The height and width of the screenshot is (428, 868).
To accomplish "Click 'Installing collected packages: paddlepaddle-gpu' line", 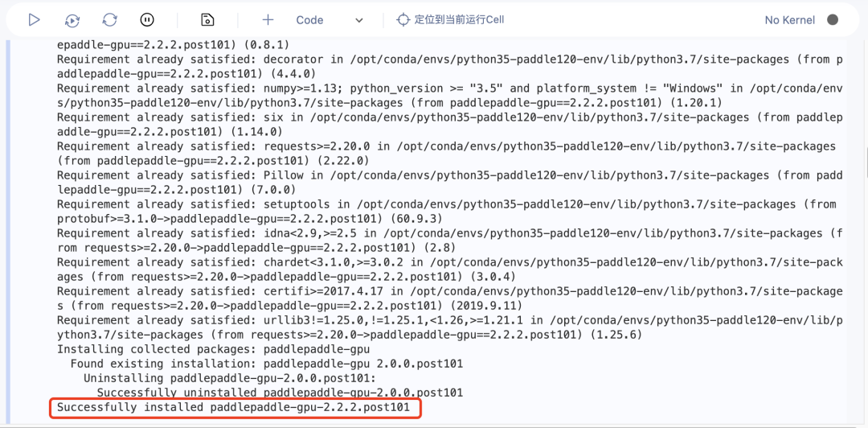I will (214, 349).
